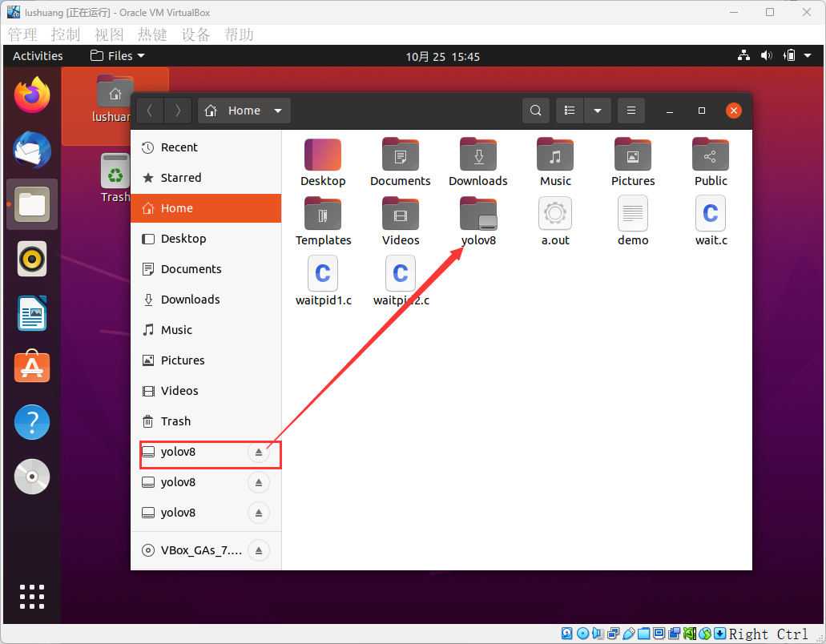Open Trash in the sidebar

(x=206, y=421)
